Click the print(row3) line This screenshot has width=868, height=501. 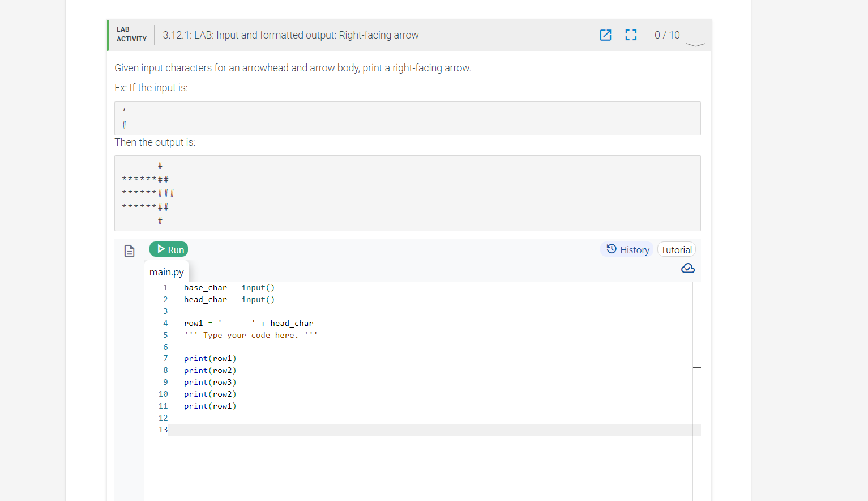pyautogui.click(x=210, y=383)
